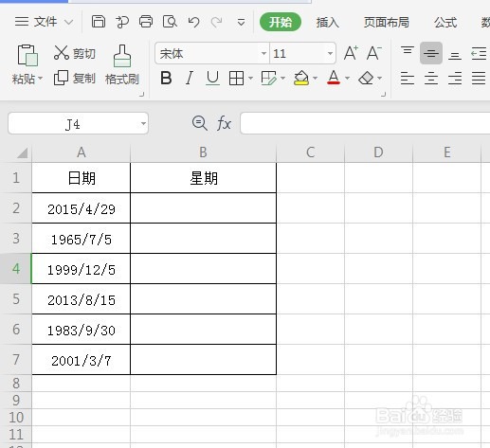Click the Print icon
This screenshot has height=448, width=490.
coord(146,22)
